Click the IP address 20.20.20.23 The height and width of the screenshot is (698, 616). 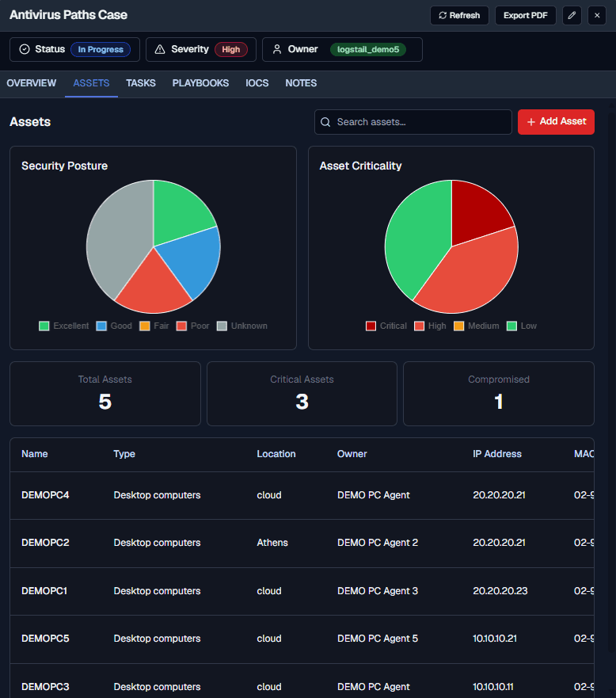click(x=500, y=591)
